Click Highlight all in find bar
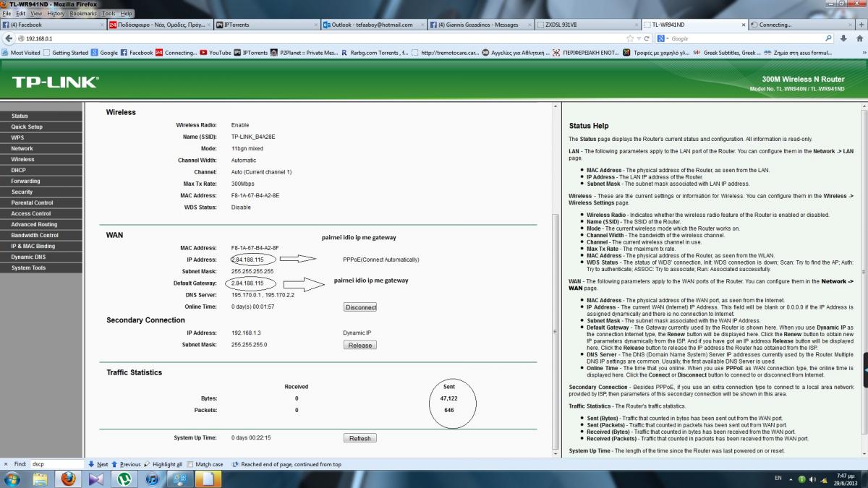868x488 pixels. (163, 464)
